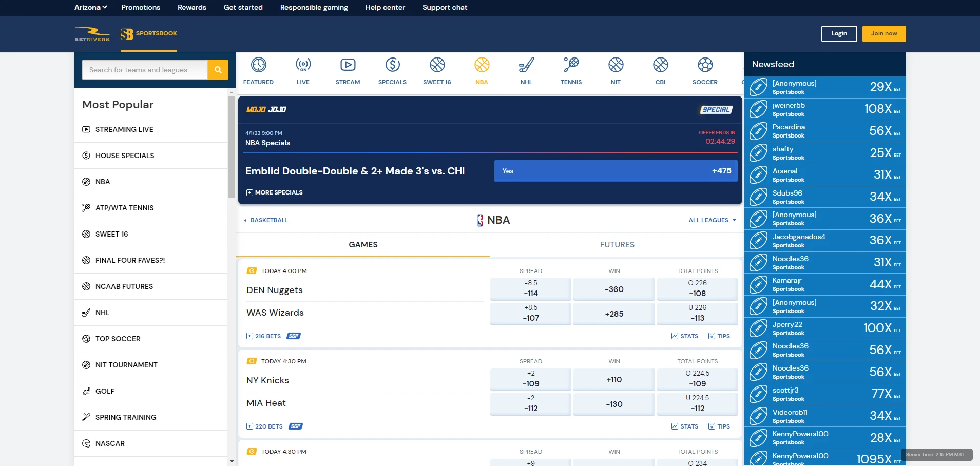The image size is (980, 466).
Task: Select the CBI basketball icon
Action: pos(660,65)
